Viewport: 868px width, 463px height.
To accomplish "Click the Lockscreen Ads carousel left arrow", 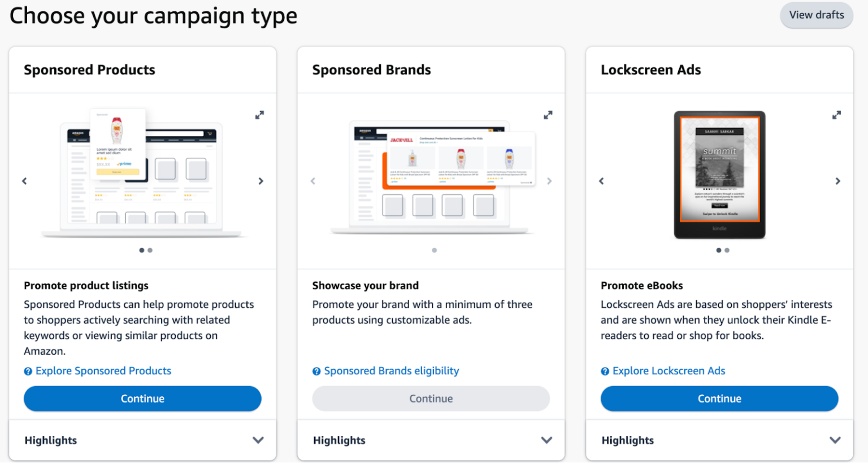I will pos(601,181).
